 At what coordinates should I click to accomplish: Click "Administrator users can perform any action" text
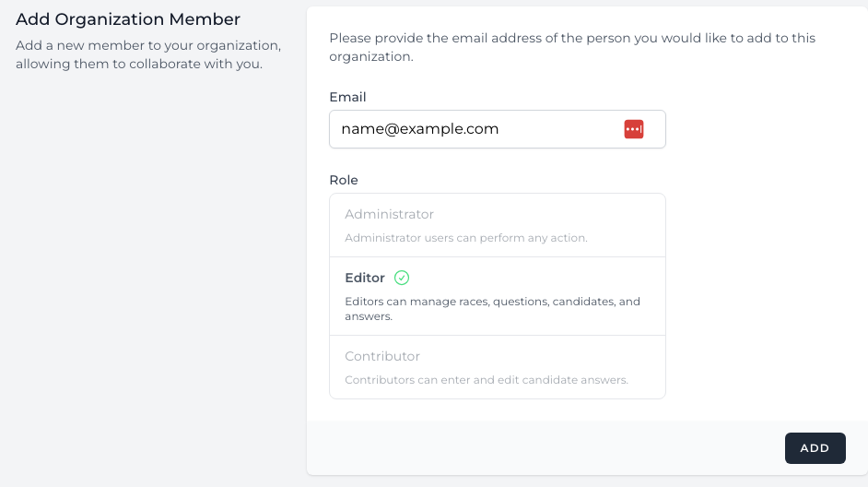[466, 238]
